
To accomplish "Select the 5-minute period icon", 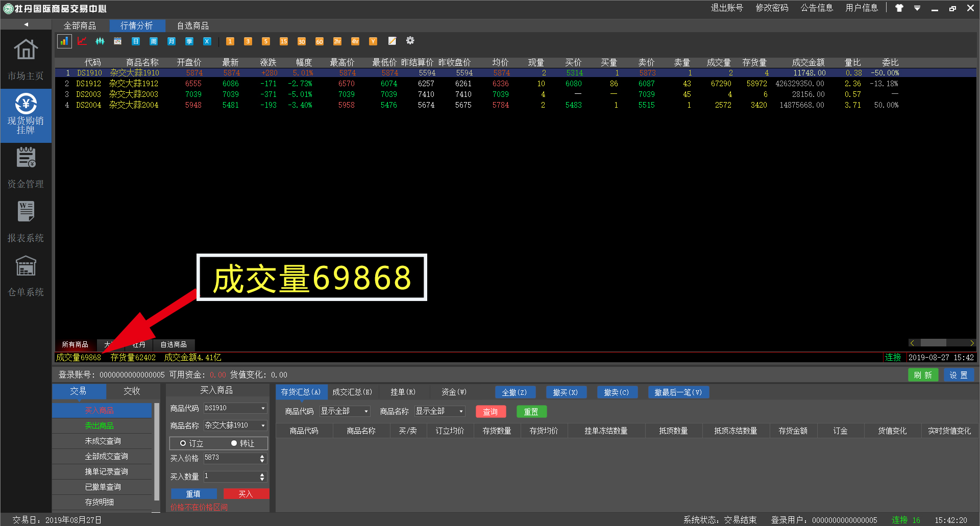I will [x=266, y=41].
